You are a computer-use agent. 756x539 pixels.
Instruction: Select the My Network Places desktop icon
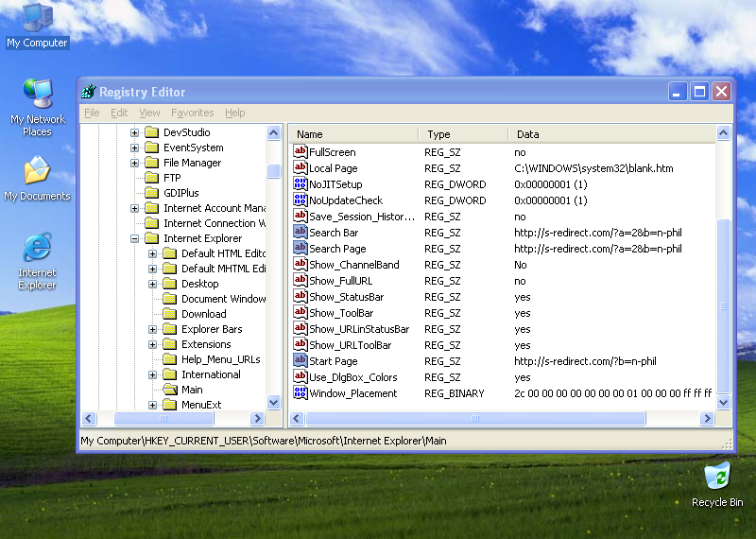(37, 108)
